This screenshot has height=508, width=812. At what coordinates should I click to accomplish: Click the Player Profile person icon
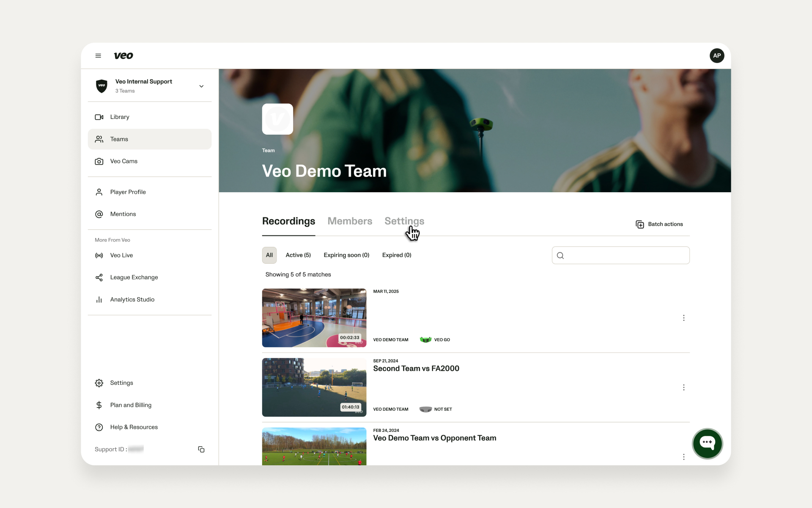click(99, 192)
